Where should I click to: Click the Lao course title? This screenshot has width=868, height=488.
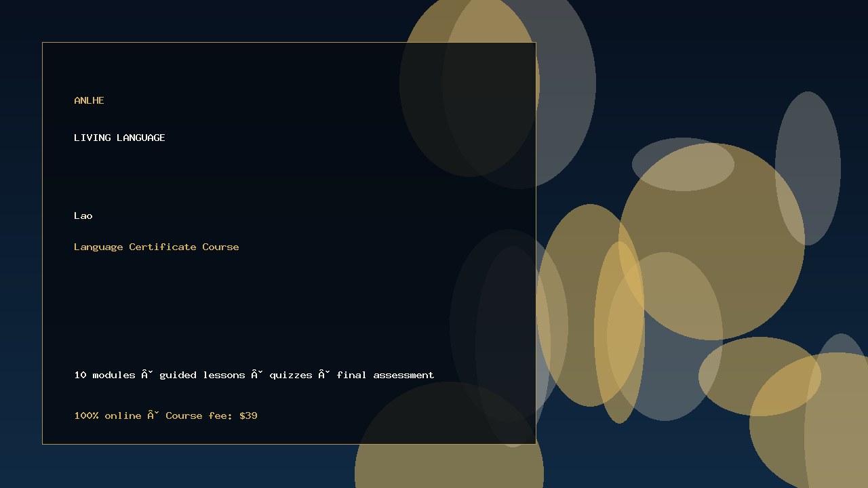83,216
